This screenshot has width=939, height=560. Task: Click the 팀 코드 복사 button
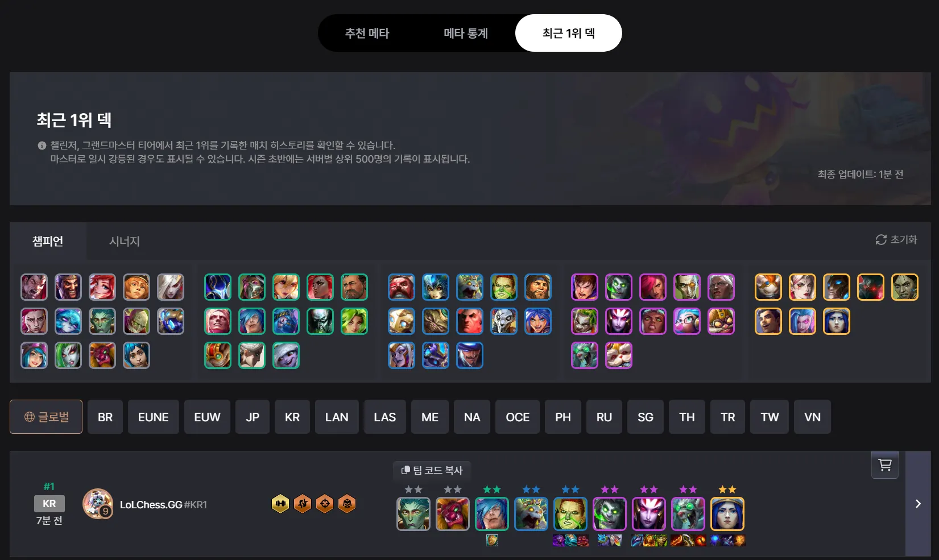coord(432,470)
